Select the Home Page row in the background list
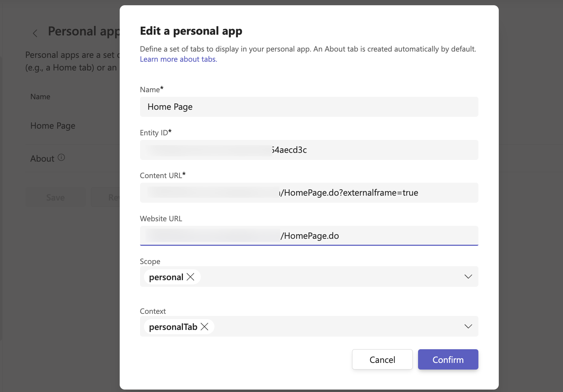Screen dimensions: 563x392 (53, 126)
